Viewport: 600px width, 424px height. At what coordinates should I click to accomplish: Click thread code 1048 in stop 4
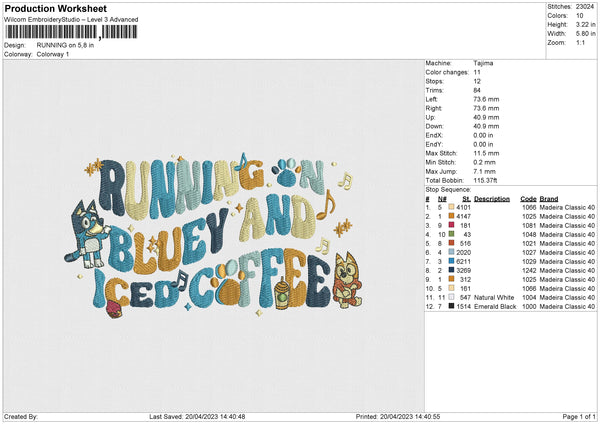[529, 234]
